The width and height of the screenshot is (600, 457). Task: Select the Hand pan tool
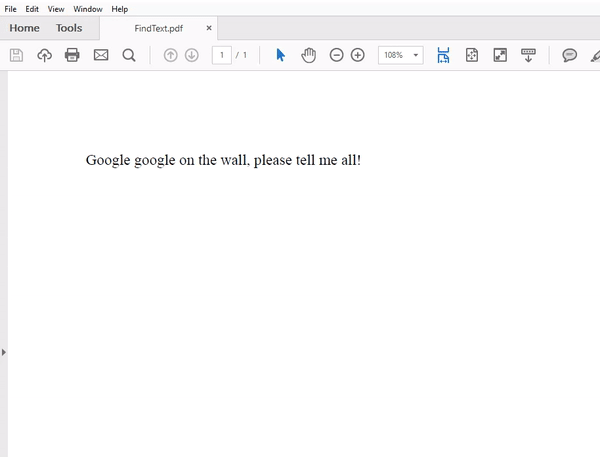coord(308,55)
